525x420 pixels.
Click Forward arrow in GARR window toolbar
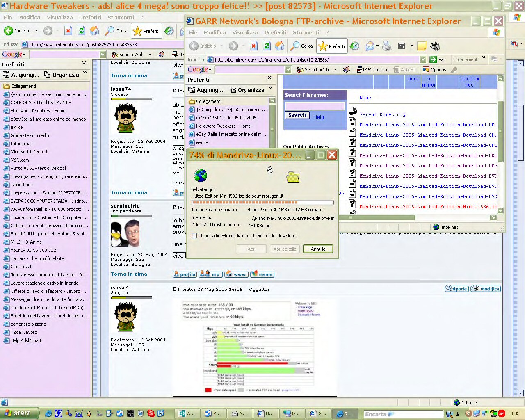tap(233, 46)
